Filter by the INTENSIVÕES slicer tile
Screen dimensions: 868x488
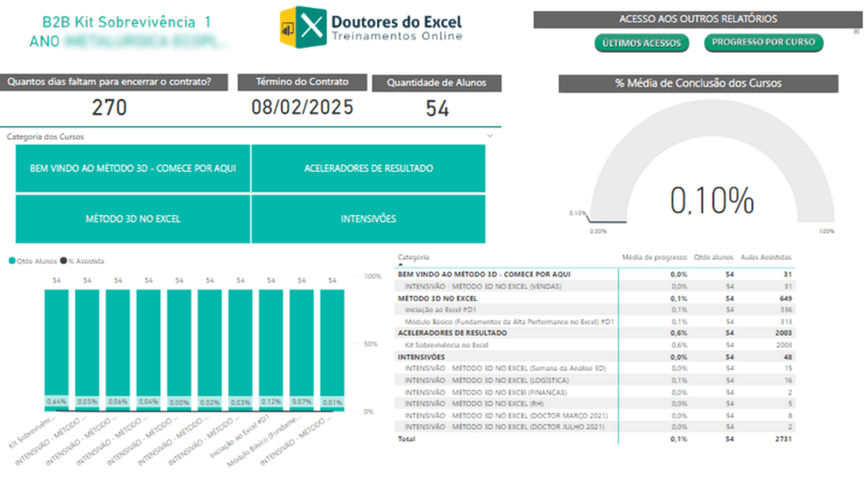click(368, 219)
